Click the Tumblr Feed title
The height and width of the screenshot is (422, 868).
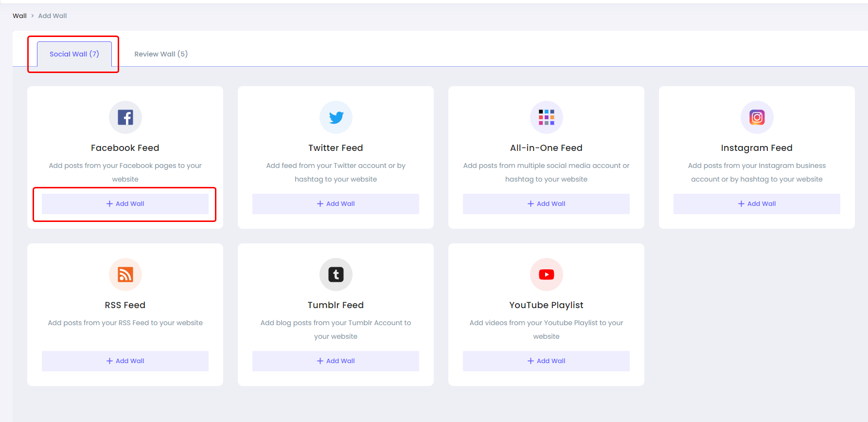point(336,305)
